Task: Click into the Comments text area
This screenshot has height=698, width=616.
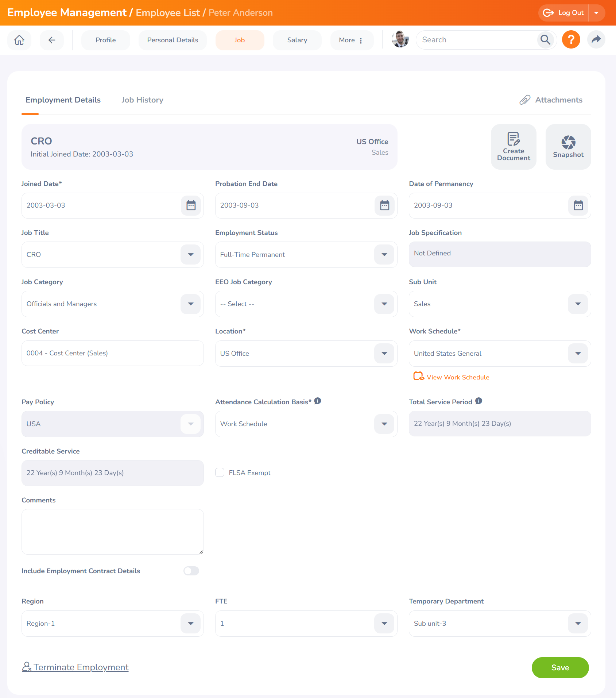Action: pos(112,532)
